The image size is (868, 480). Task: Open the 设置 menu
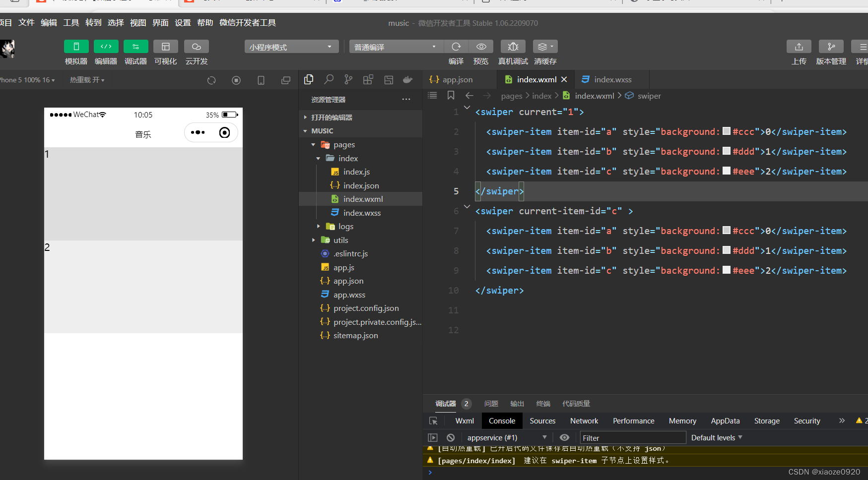(183, 23)
